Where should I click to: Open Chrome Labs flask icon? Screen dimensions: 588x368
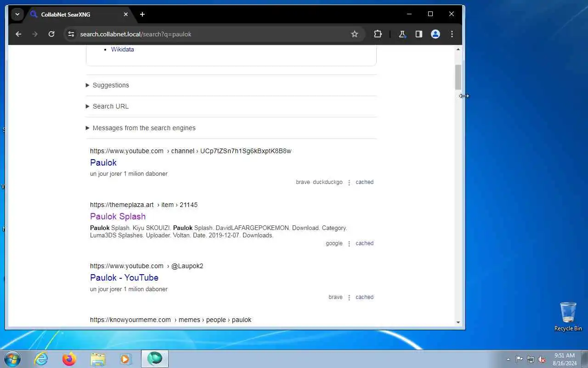point(402,34)
